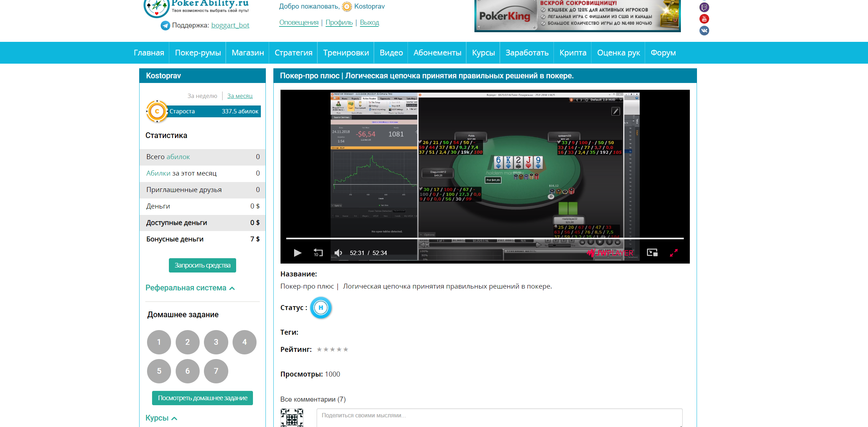The image size is (868, 427).
Task: Open homework task number 4
Action: 245,342
